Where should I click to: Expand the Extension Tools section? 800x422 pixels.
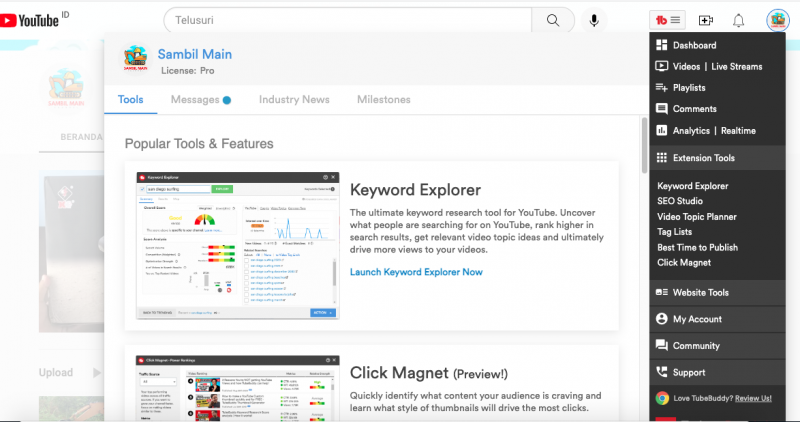click(x=703, y=158)
